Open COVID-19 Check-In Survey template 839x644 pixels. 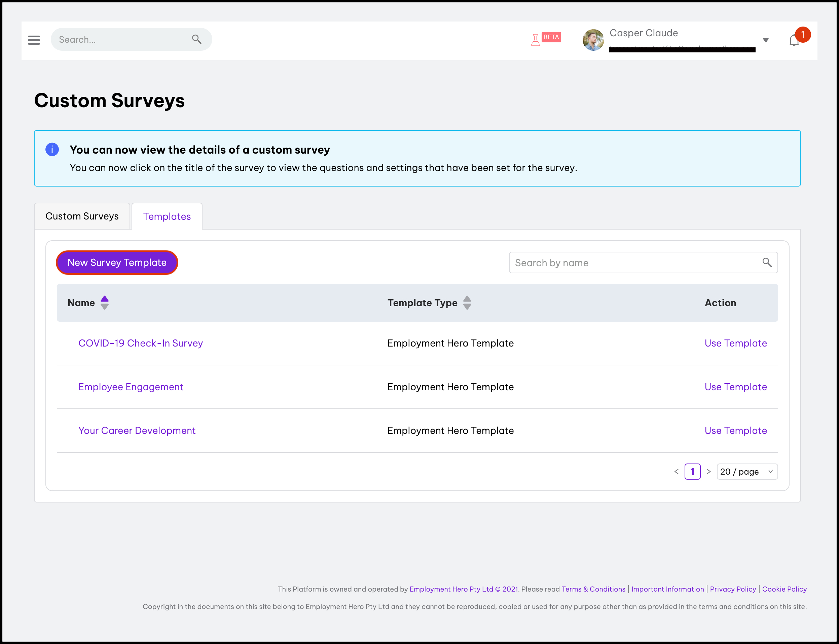140,343
